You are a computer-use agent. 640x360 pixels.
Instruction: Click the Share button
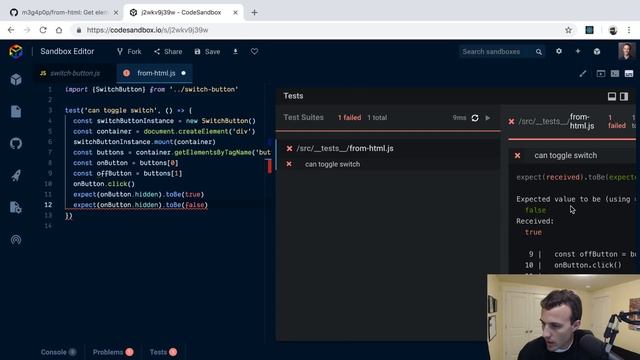tap(168, 51)
